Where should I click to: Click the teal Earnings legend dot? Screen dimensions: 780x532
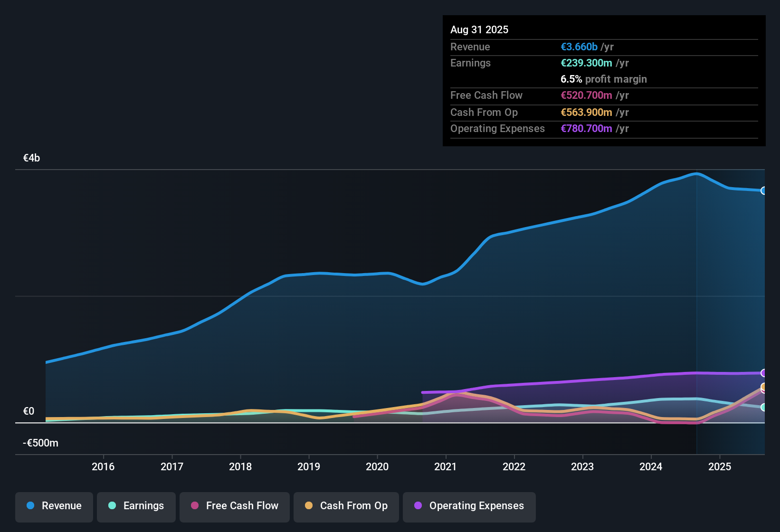pyautogui.click(x=112, y=506)
